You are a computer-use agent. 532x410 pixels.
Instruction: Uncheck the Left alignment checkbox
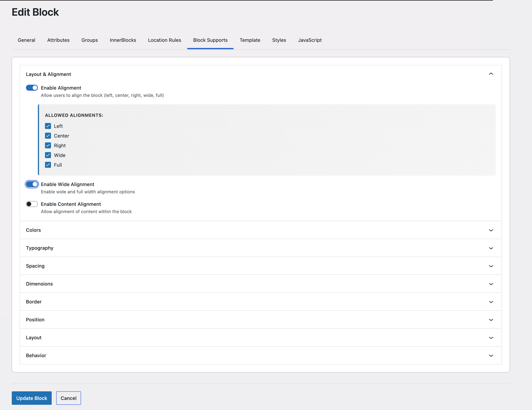tap(48, 126)
